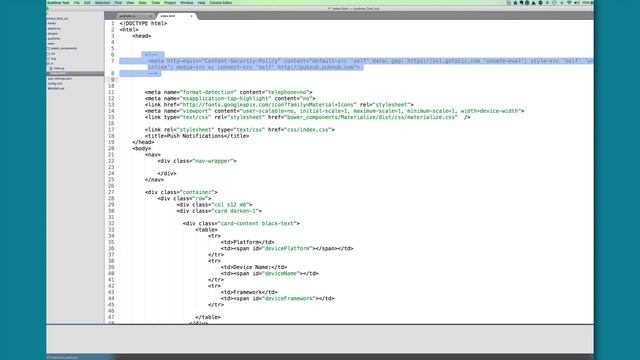Open config.xml in the sidebar
The image size is (640, 360).
(55, 83)
